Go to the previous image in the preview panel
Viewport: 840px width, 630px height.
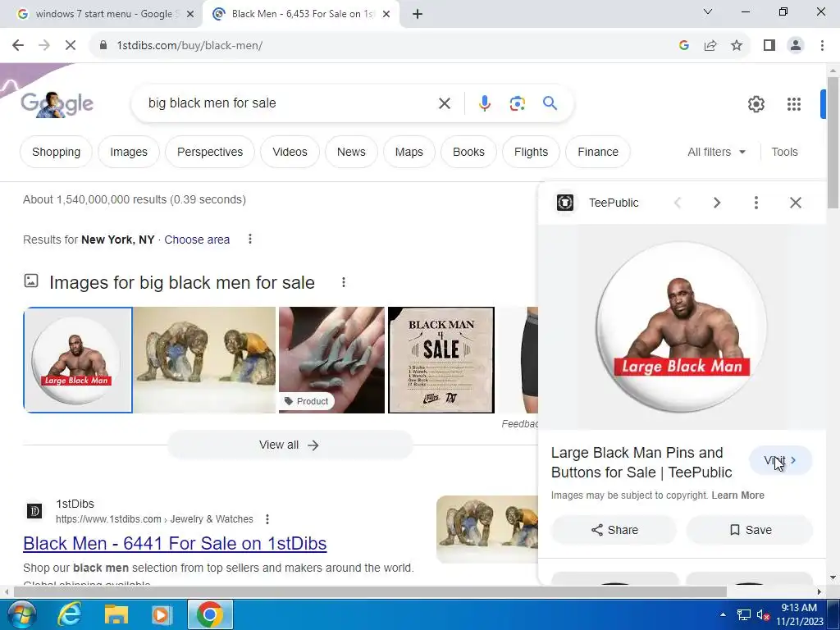678,203
